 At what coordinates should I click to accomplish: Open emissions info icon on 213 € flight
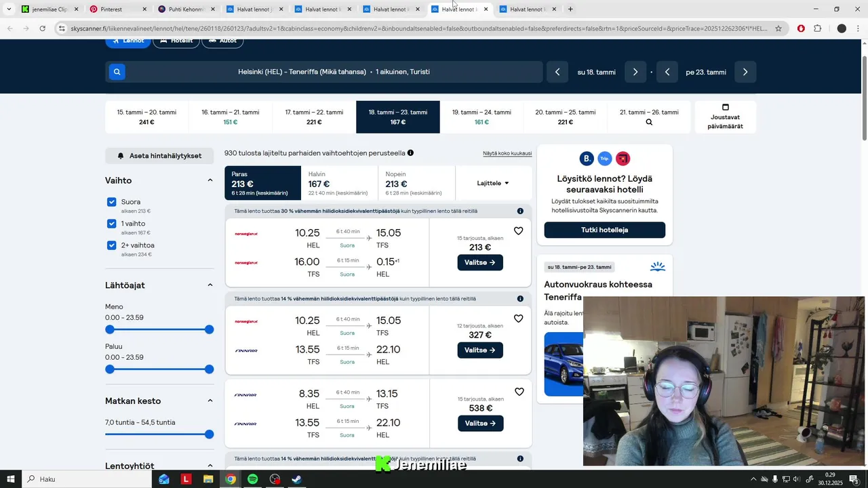click(520, 211)
